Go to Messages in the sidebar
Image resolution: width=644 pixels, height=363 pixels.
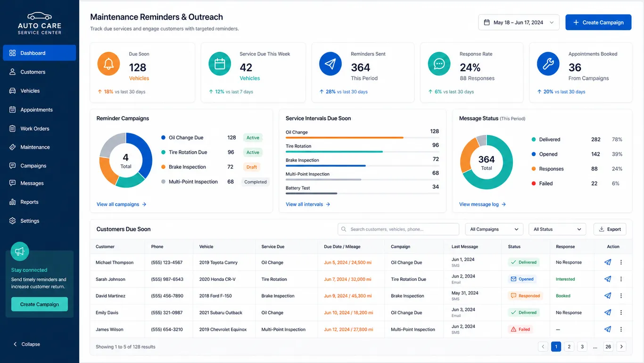point(40,183)
